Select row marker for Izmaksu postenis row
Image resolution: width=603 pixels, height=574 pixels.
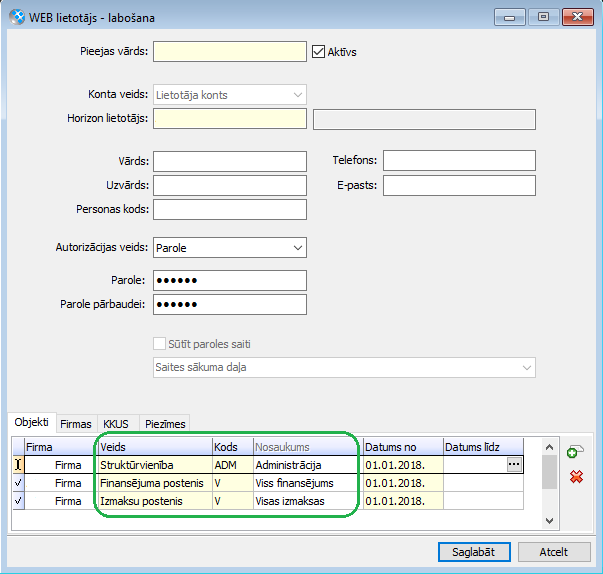[18, 501]
